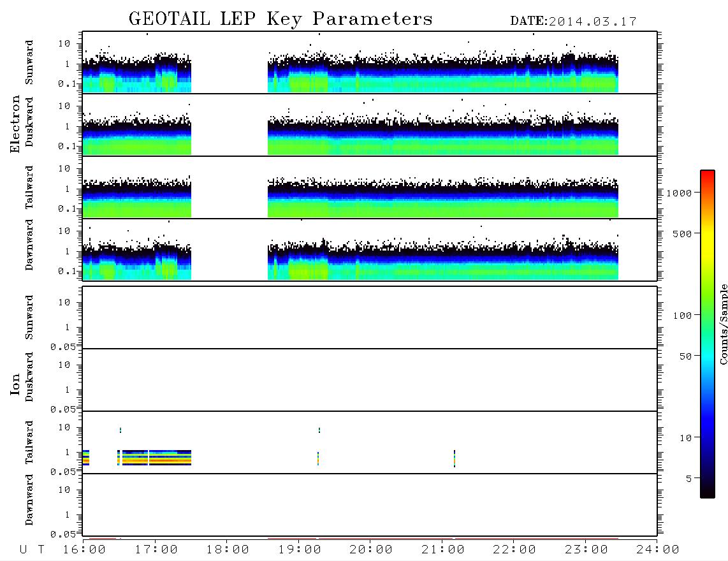Image resolution: width=728 pixels, height=561 pixels.
Task: Click the colorbar "500" tick value
Action: point(682,234)
